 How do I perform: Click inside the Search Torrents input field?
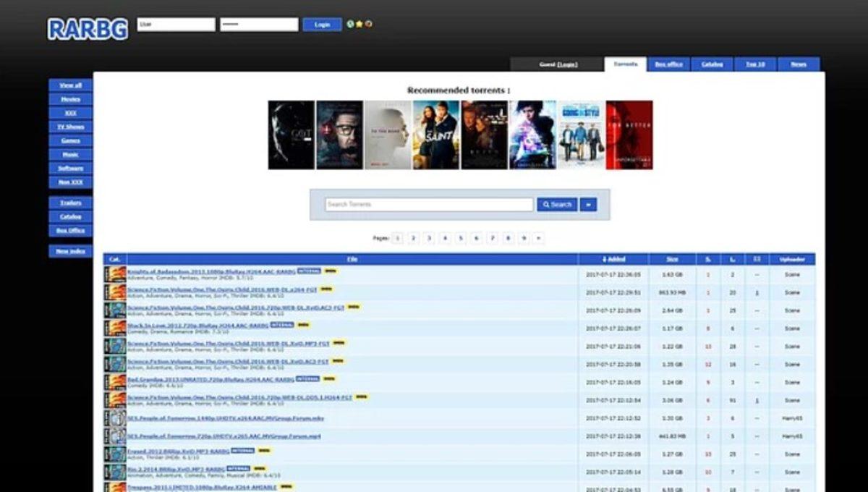(427, 204)
